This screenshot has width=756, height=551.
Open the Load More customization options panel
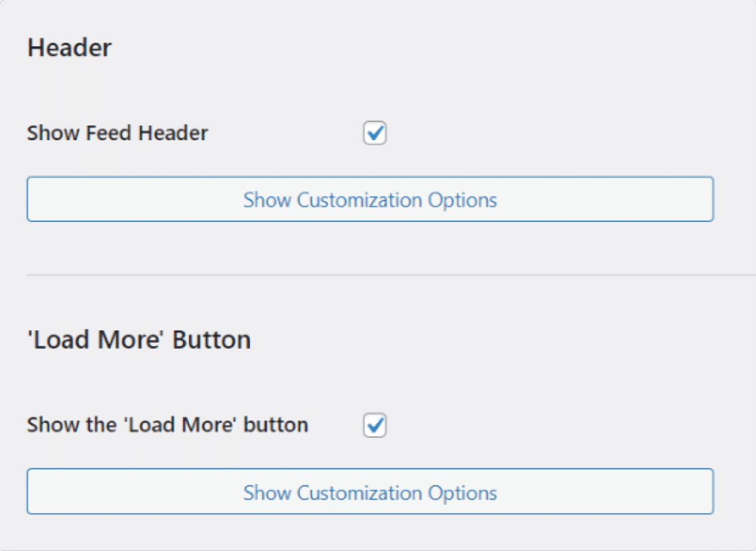point(371,491)
